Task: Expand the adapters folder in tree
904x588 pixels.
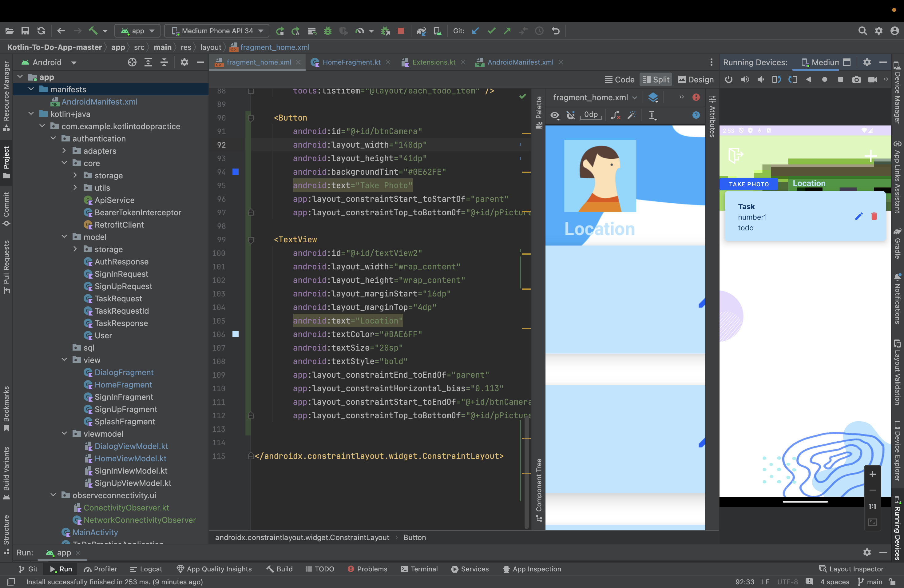Action: [x=64, y=151]
